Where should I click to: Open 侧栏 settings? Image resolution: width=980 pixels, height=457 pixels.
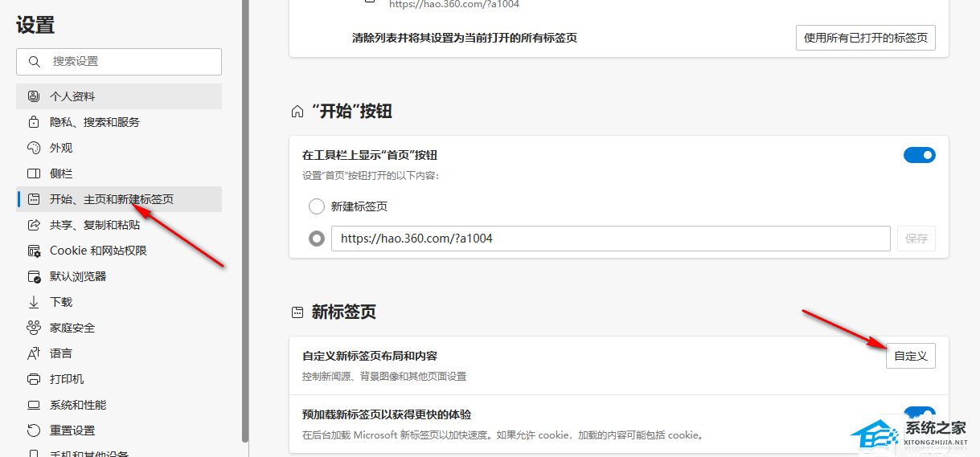click(x=119, y=173)
